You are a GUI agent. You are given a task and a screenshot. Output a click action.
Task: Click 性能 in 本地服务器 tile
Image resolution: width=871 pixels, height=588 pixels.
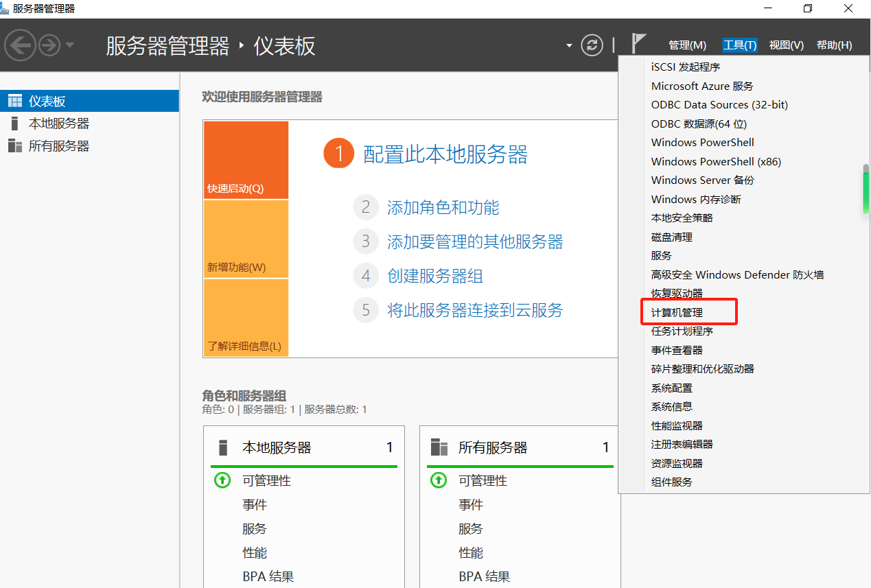click(255, 552)
